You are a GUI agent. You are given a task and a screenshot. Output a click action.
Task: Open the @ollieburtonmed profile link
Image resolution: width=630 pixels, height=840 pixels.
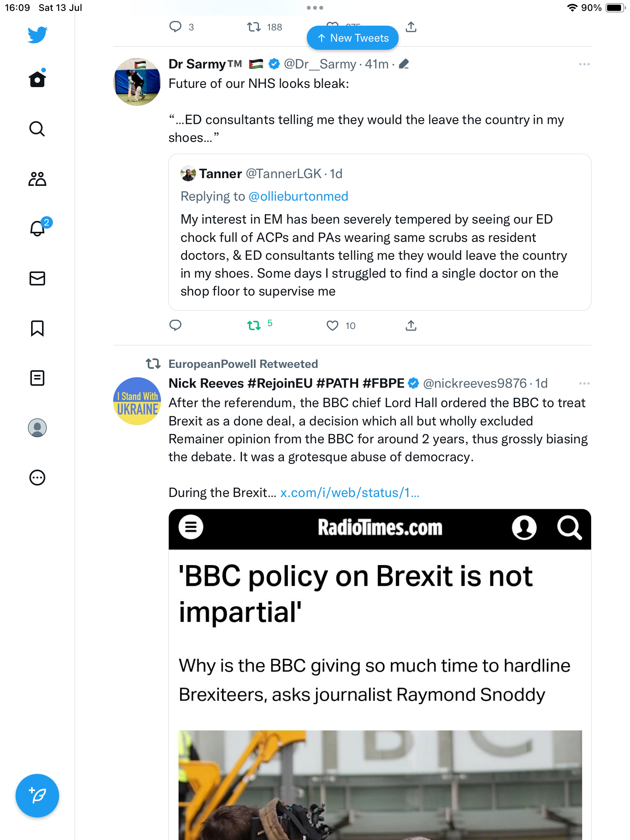(298, 196)
